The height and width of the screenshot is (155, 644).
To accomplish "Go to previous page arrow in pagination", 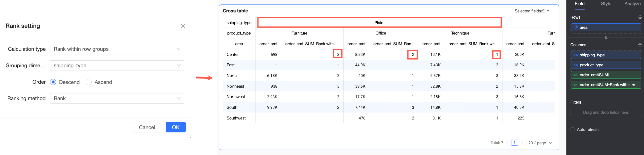I will 507,143.
